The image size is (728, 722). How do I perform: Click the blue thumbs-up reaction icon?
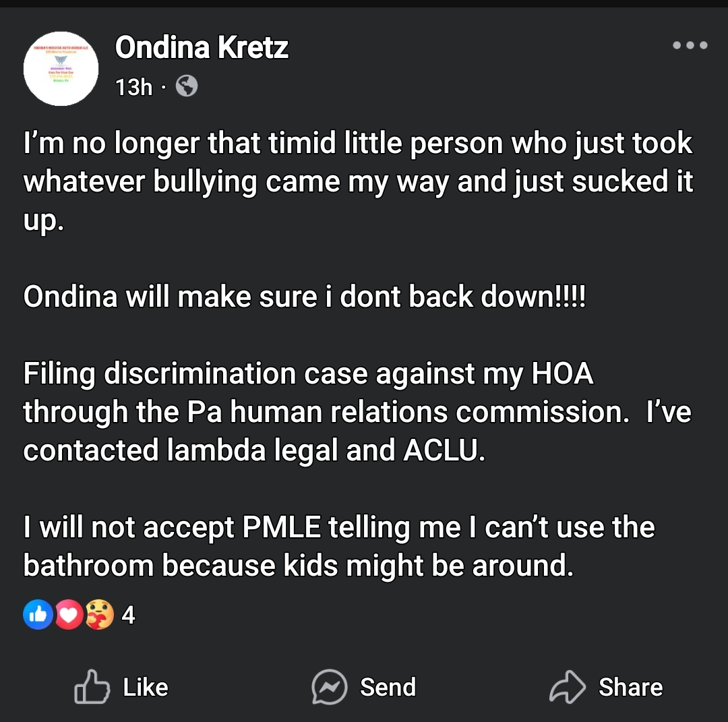tap(38, 615)
